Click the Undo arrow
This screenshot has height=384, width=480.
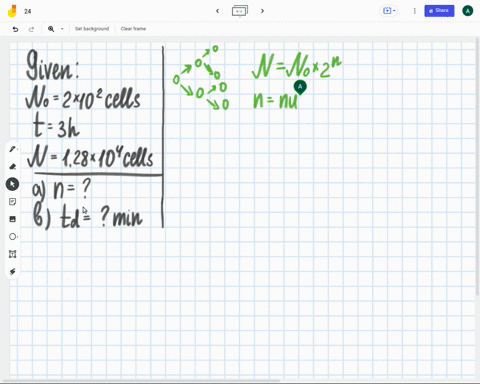[x=15, y=29]
